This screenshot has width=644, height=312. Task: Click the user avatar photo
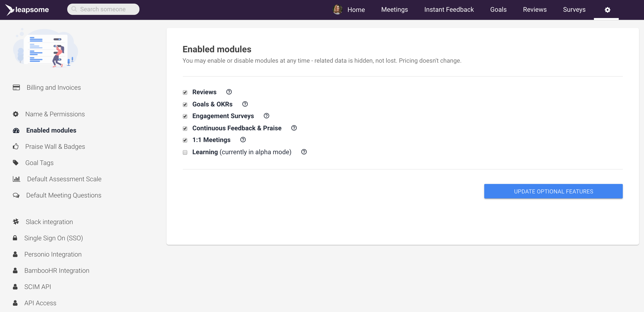[x=338, y=9]
